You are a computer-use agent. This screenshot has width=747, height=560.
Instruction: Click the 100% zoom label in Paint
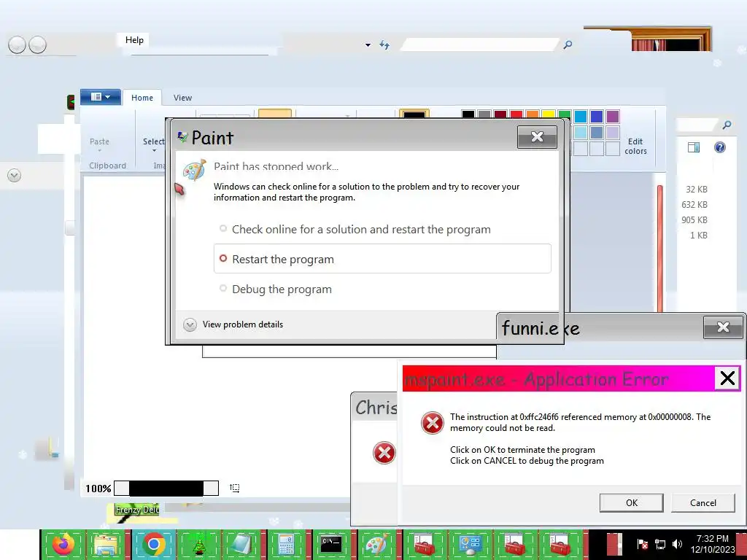coord(98,489)
